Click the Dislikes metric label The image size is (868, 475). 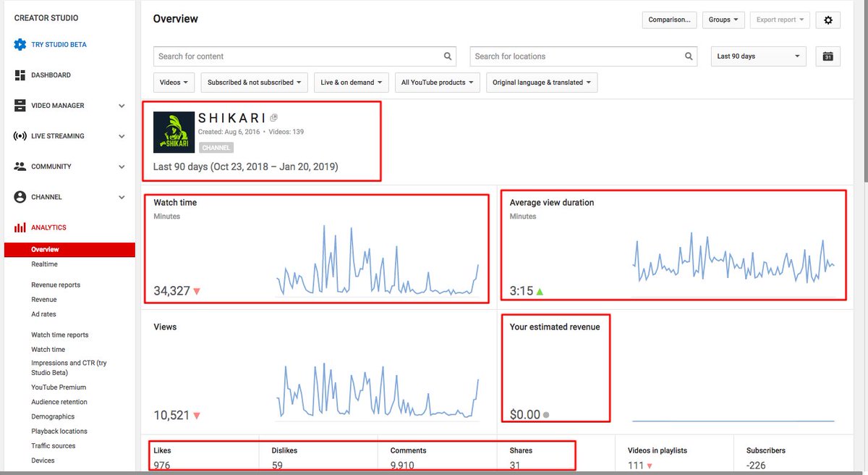(284, 450)
